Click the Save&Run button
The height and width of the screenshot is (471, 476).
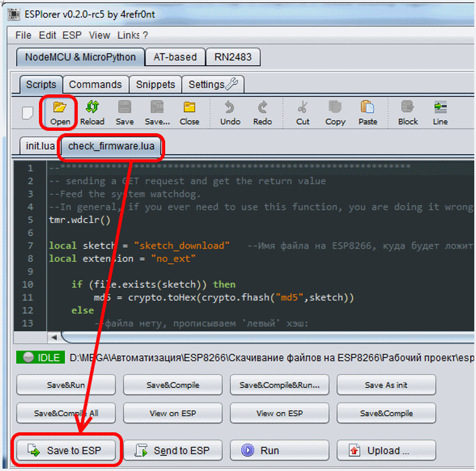pyautogui.click(x=66, y=385)
